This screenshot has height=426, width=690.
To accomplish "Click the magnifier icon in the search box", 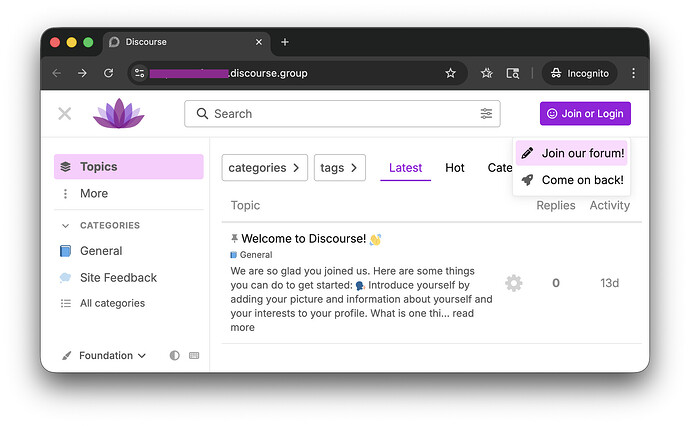I will (202, 114).
